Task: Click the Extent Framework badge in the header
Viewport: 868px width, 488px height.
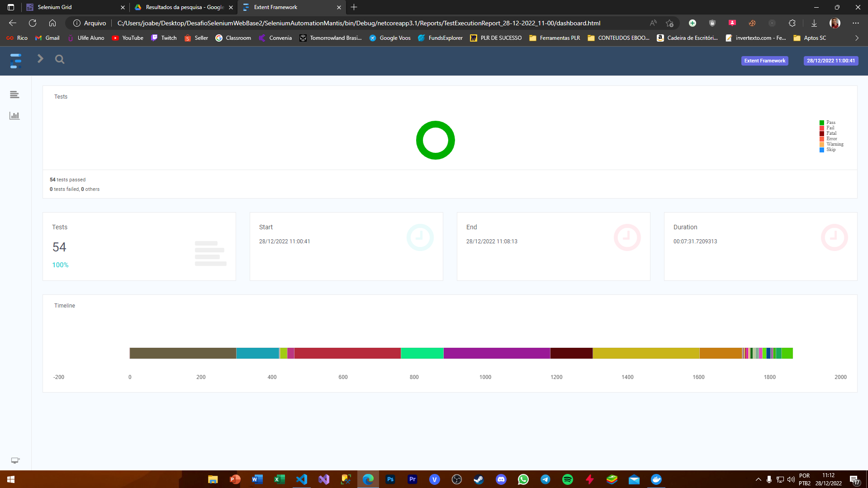Action: point(764,60)
